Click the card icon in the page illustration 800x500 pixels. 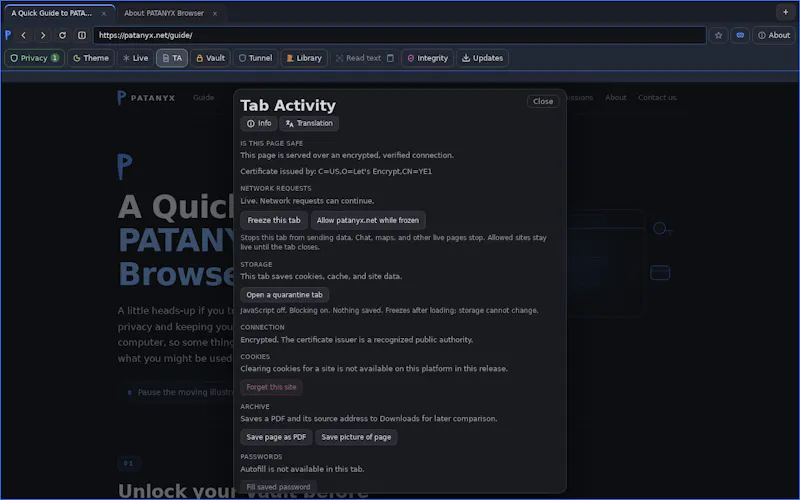(660, 273)
